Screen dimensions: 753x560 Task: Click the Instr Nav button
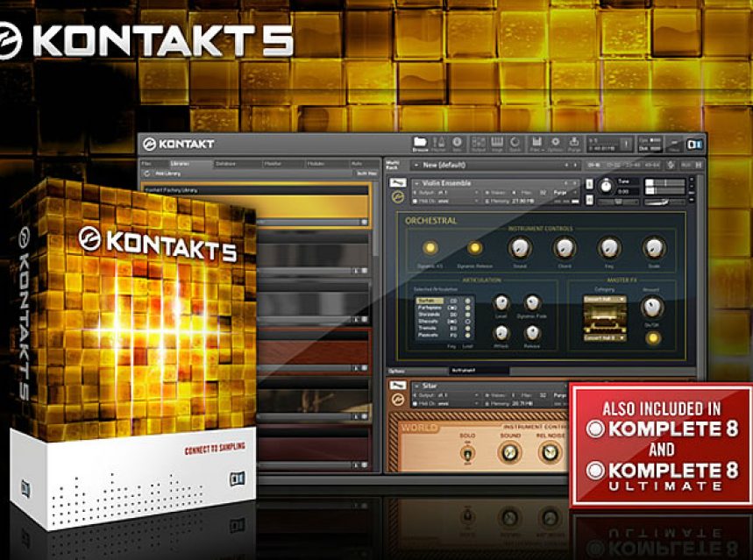click(x=366, y=174)
